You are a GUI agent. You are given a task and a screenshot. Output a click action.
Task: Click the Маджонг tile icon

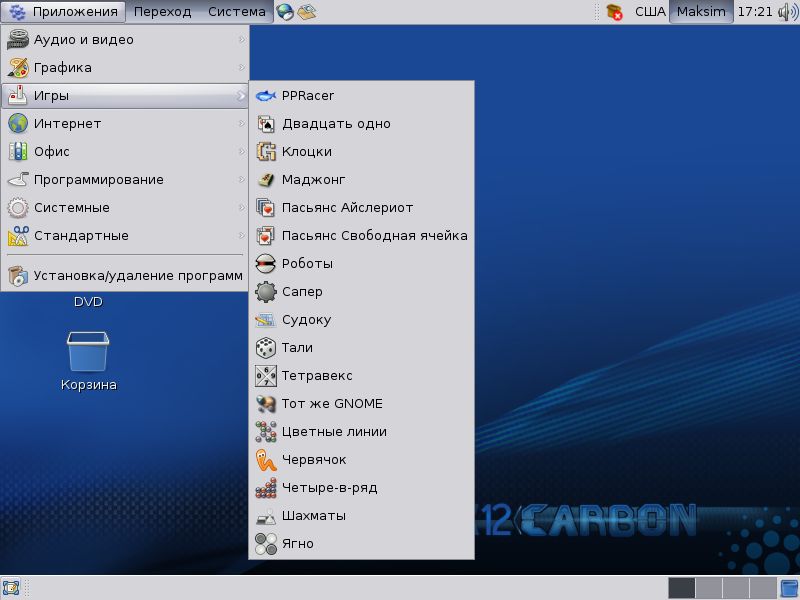tap(265, 180)
